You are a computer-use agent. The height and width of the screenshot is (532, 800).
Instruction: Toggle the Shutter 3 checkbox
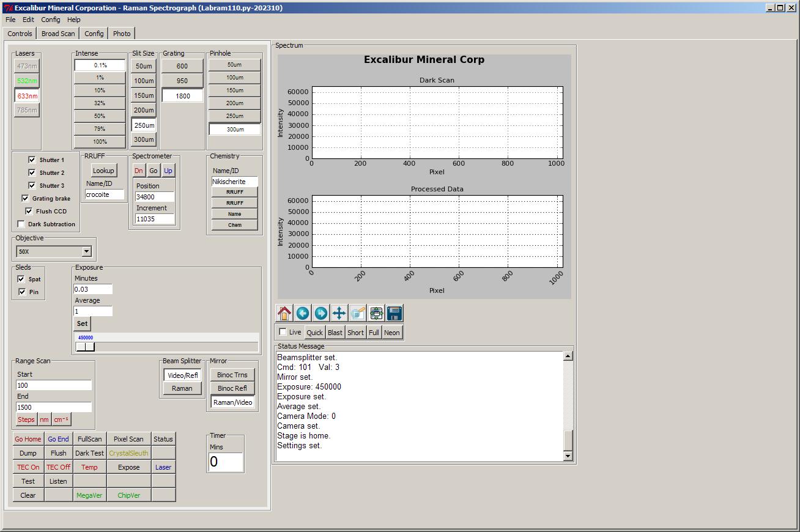click(32, 185)
